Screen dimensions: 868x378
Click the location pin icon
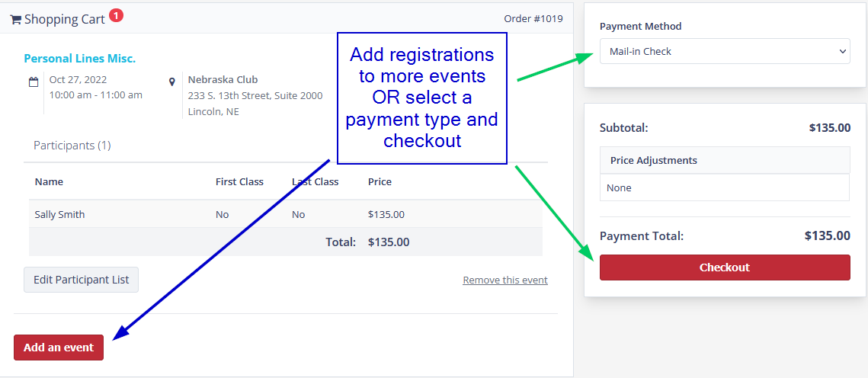(x=172, y=82)
